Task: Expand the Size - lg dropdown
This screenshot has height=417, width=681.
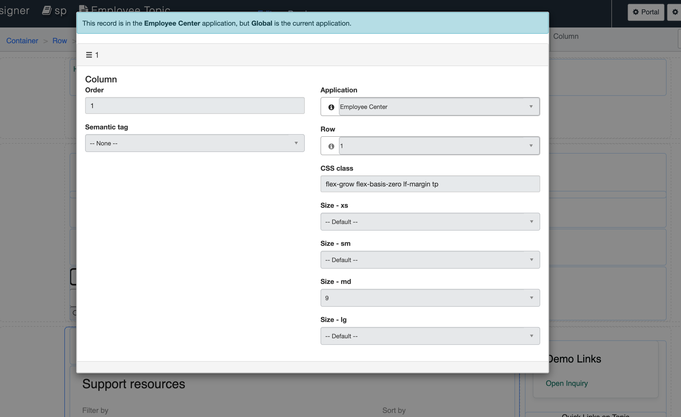Action: coord(430,336)
